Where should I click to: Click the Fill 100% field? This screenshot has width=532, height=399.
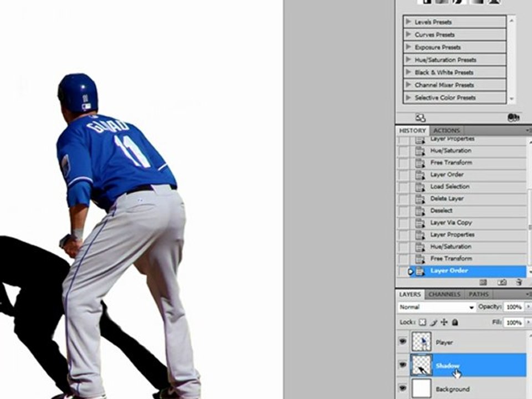point(514,322)
